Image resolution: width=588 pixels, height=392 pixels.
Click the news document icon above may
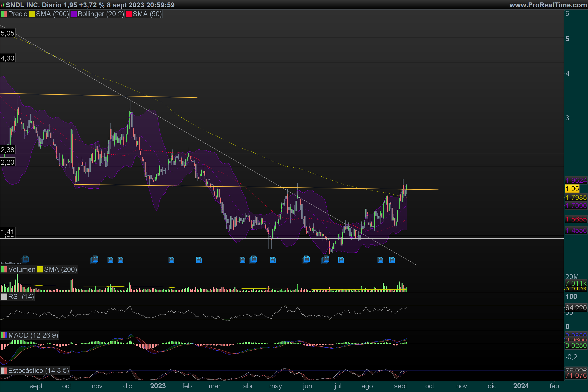[x=273, y=260]
